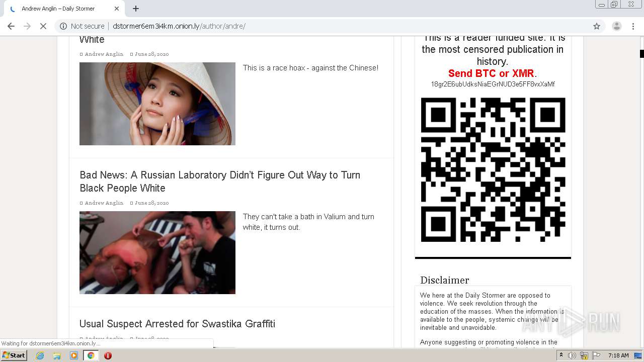Open the Chrome profile avatar
Viewport: 644px width, 362px height.
pos(616,26)
